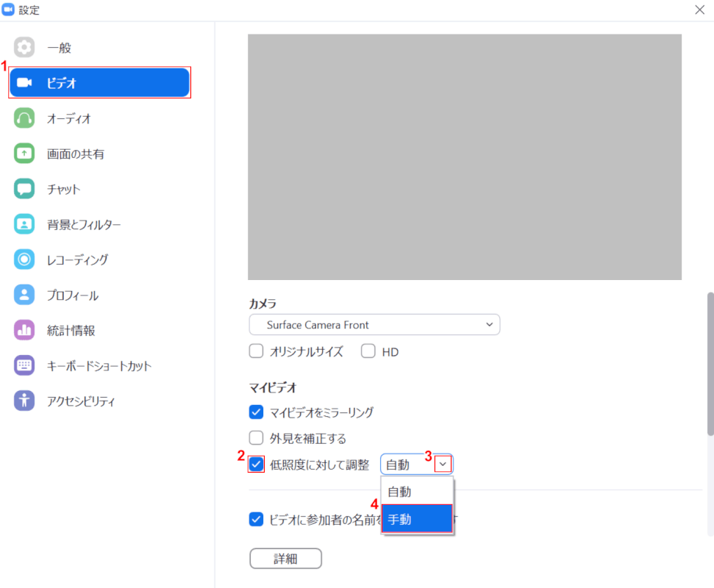
Task: Select 自動 option in dropdown list
Action: (416, 492)
